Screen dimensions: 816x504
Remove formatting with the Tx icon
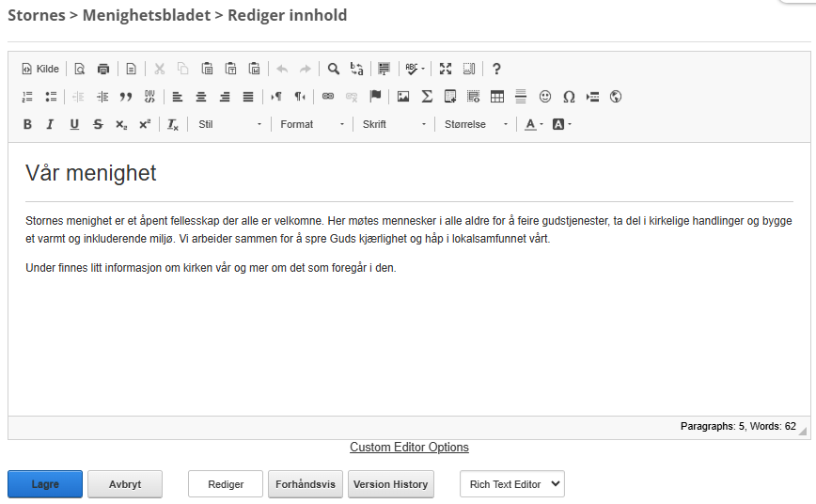(x=173, y=124)
